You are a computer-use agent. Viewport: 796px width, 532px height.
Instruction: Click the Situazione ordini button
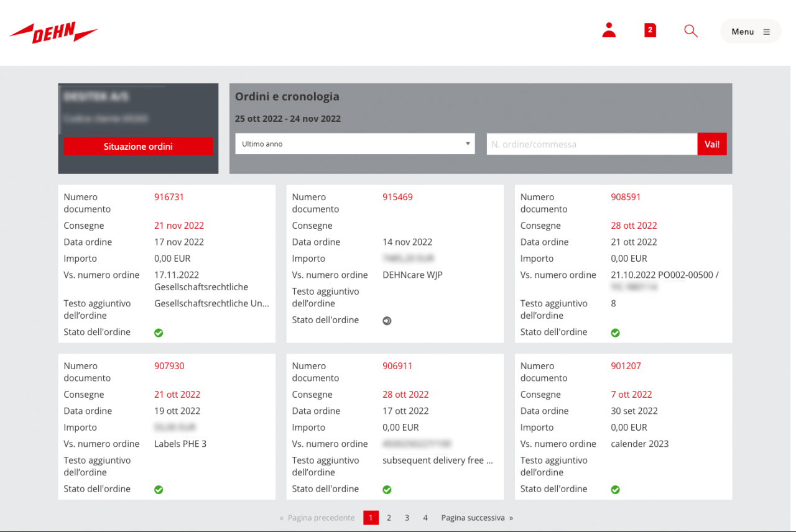(x=138, y=147)
